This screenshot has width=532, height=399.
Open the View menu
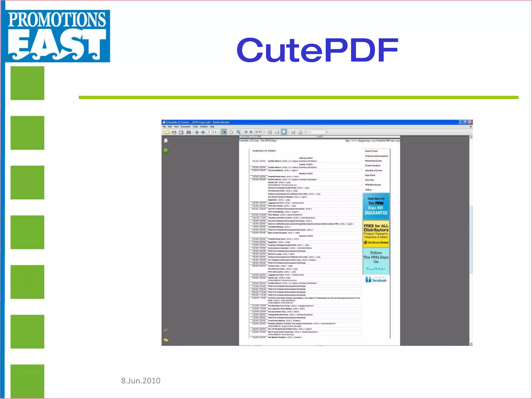coord(176,127)
